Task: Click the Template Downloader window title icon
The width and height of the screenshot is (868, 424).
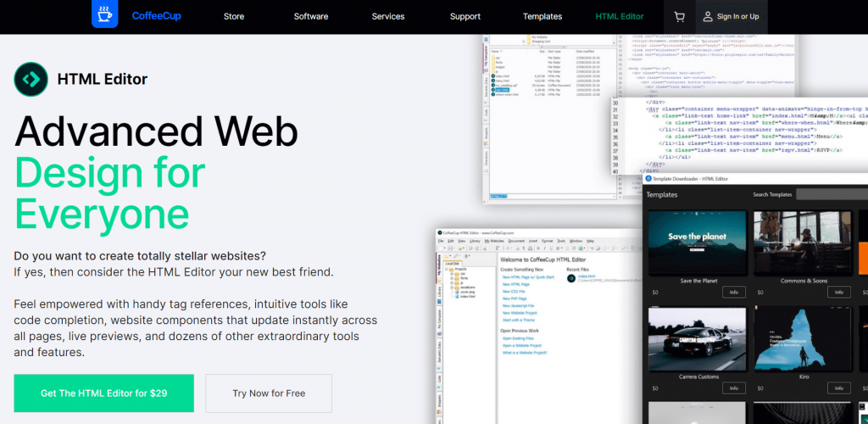Action: point(648,179)
